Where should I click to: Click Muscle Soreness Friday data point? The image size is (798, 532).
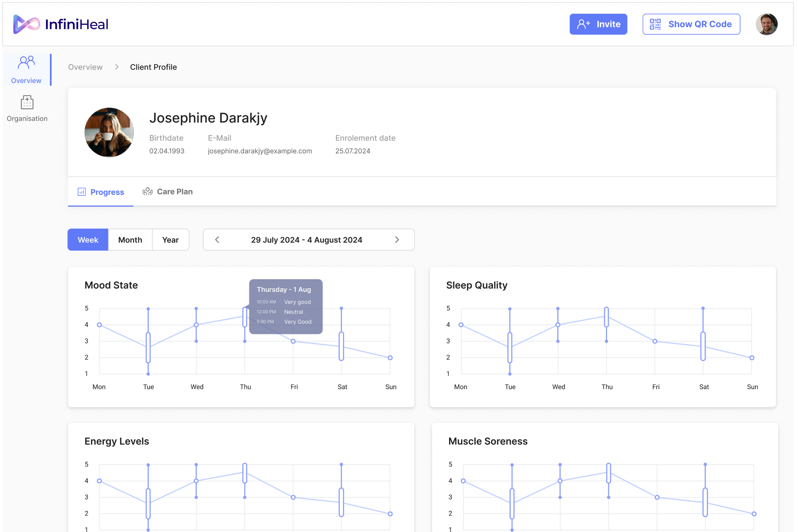tap(657, 497)
